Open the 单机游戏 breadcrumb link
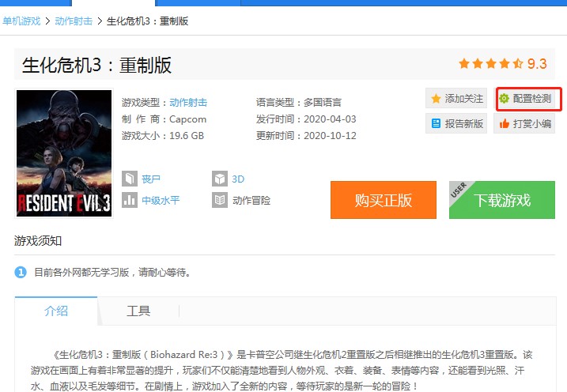 [21, 21]
